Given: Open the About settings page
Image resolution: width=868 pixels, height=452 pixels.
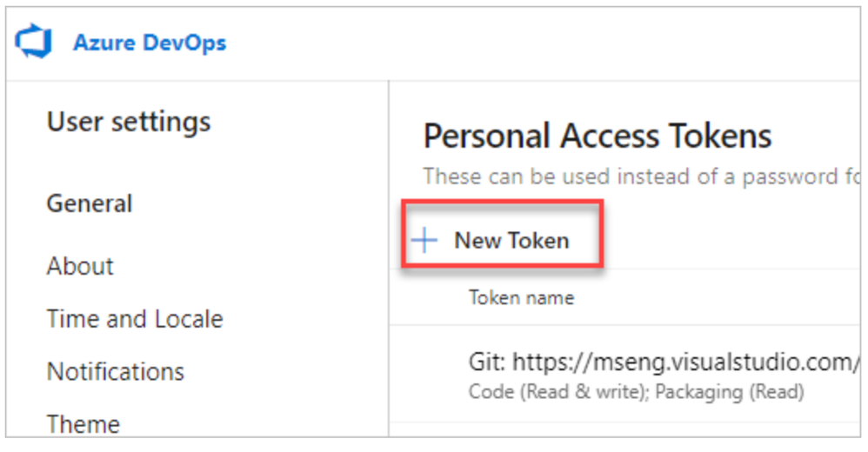Looking at the screenshot, I should (x=80, y=266).
